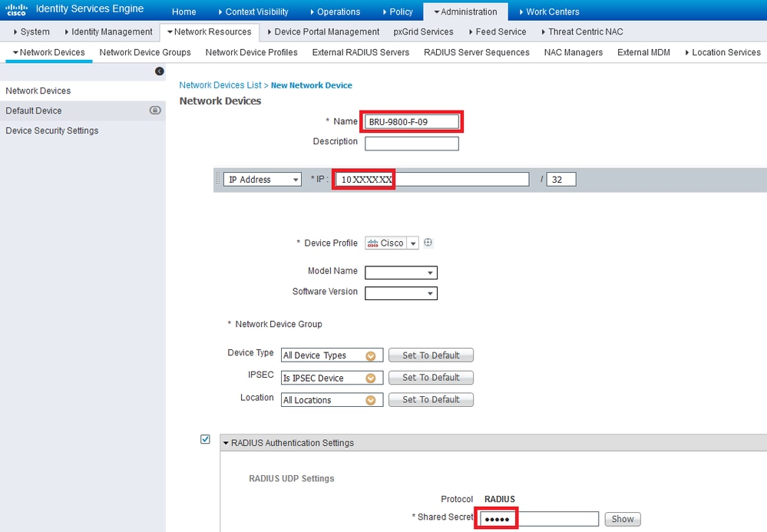The width and height of the screenshot is (767, 532).
Task: Open the Network Devices List breadcrumb link
Action: point(220,85)
